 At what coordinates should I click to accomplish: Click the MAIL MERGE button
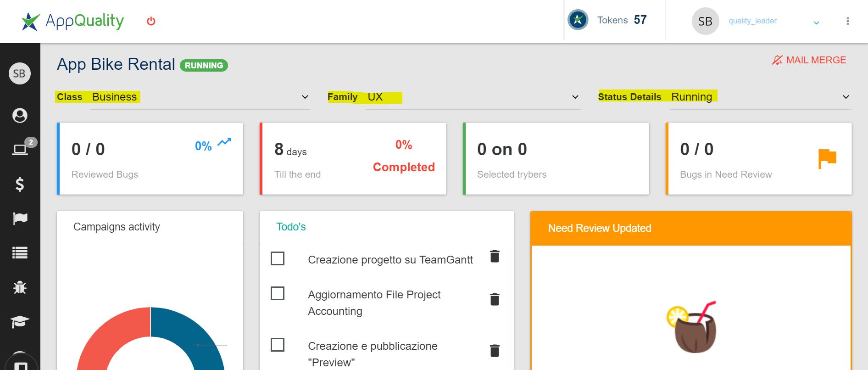809,60
